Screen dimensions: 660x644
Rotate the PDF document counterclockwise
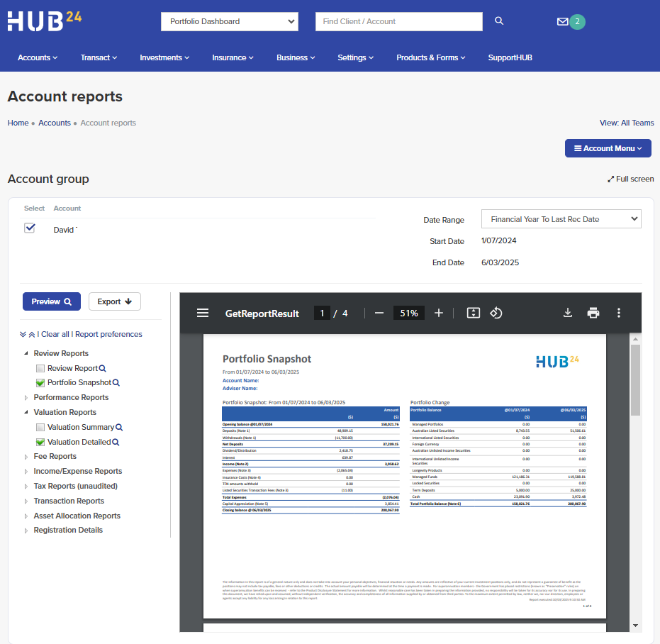(496, 313)
